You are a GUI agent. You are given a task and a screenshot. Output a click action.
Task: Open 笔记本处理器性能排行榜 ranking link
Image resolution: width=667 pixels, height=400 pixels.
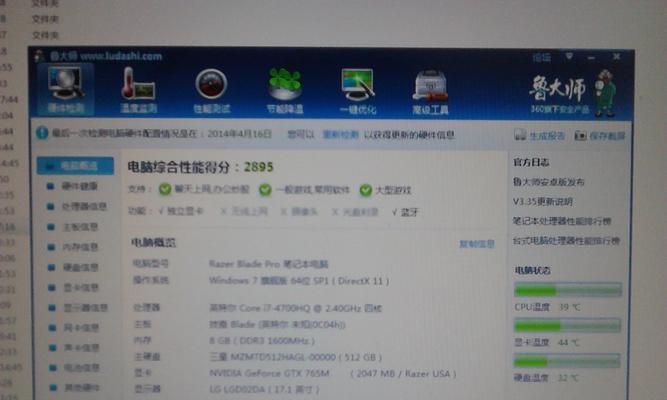pyautogui.click(x=562, y=221)
